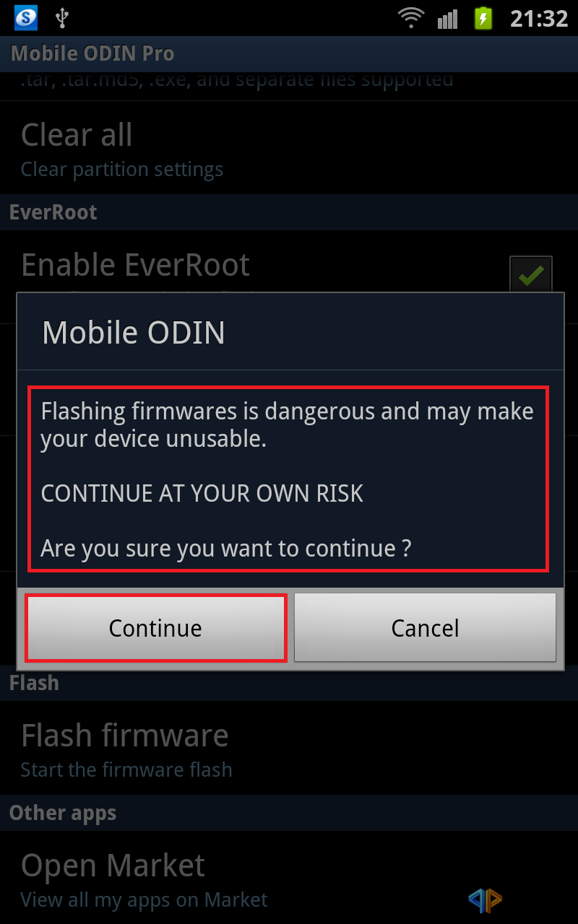Tap the flashing firmwares warning message

288,479
